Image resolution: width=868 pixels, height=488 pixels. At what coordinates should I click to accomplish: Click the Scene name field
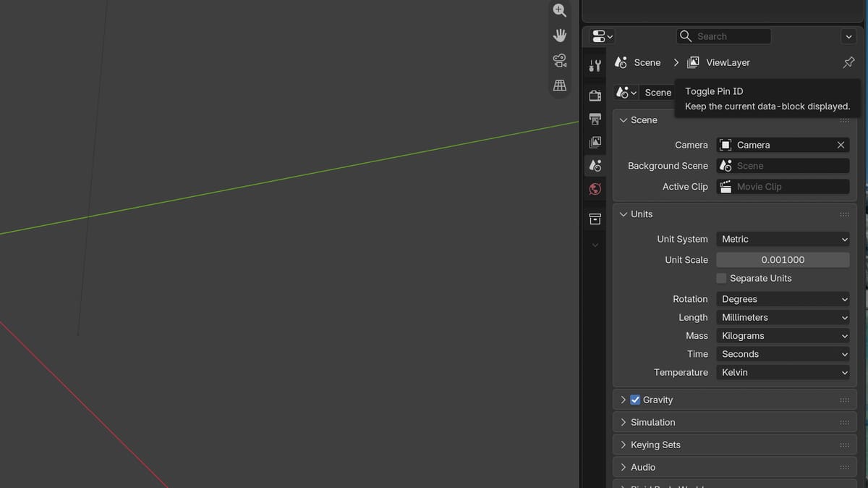click(658, 93)
